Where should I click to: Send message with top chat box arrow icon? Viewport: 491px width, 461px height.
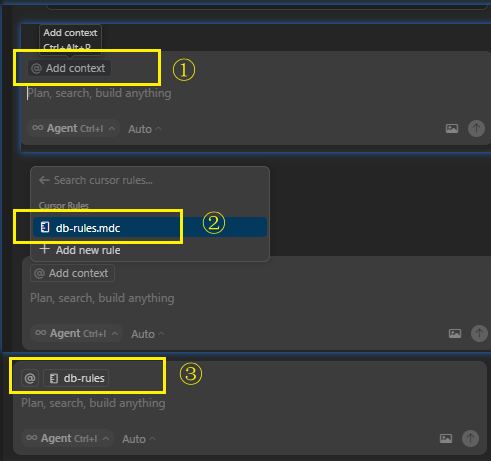[x=476, y=128]
